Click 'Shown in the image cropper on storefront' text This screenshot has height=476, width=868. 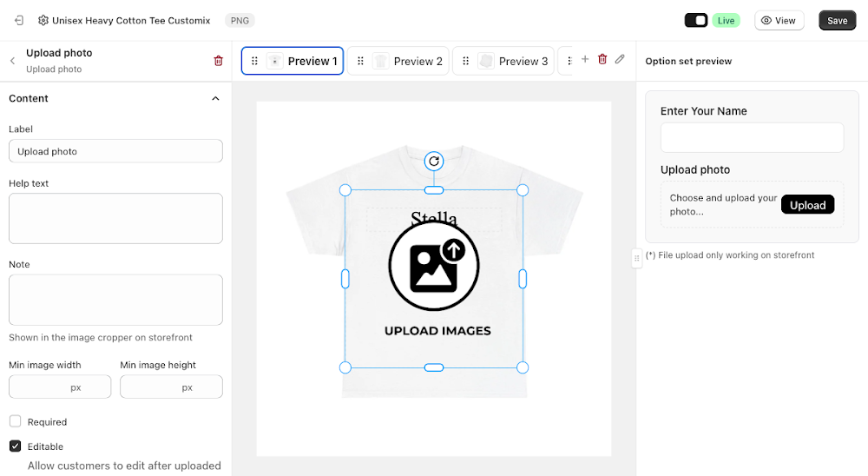[100, 338]
